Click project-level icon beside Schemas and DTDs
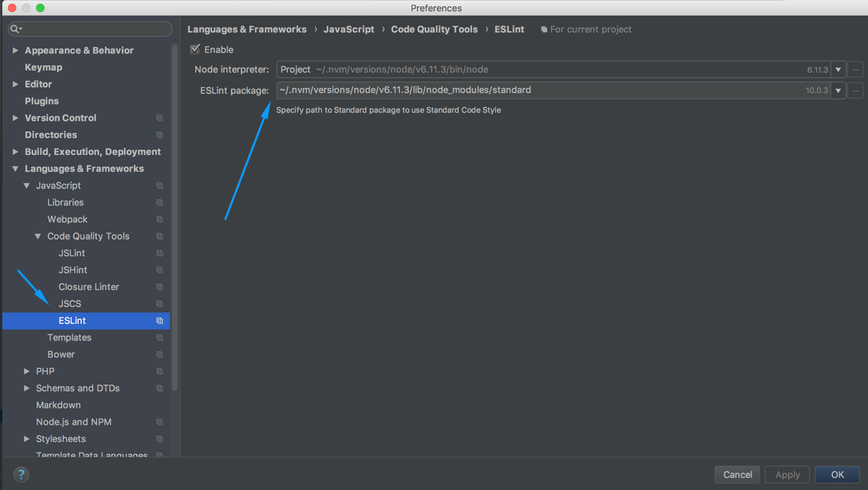868x490 pixels. click(159, 389)
